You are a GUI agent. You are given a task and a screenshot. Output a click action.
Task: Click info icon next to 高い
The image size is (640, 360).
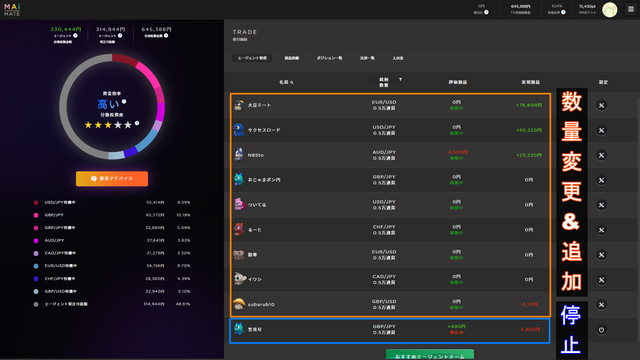[124, 102]
